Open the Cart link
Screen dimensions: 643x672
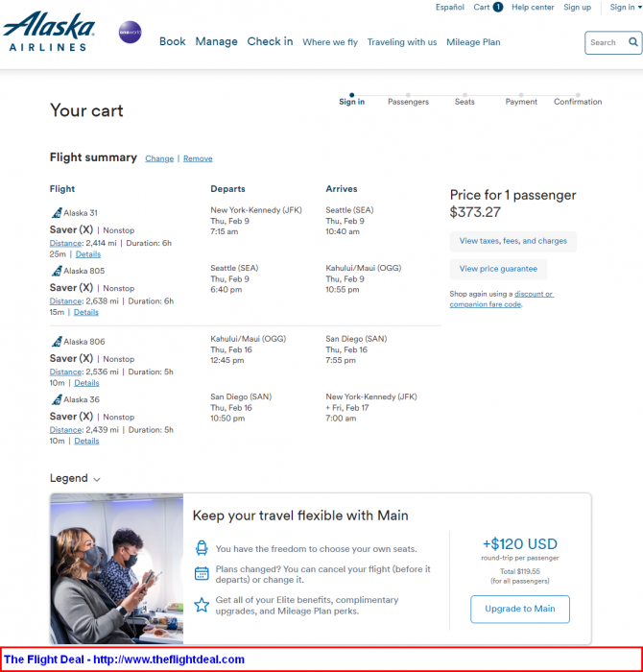pos(482,8)
